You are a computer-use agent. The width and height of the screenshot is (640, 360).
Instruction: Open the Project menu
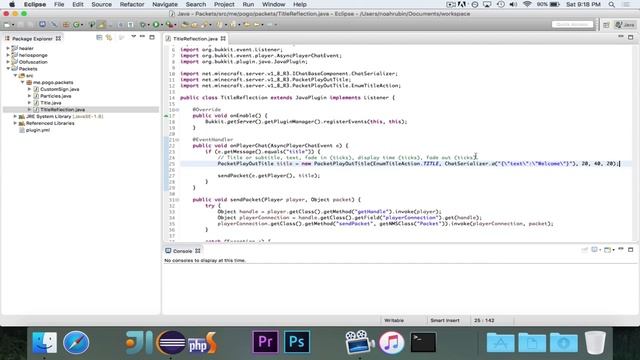224,4
